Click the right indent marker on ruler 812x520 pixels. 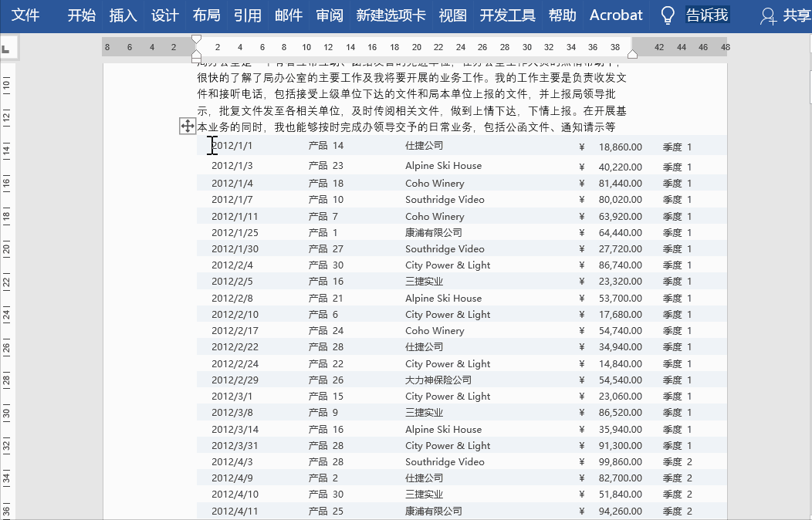point(632,54)
